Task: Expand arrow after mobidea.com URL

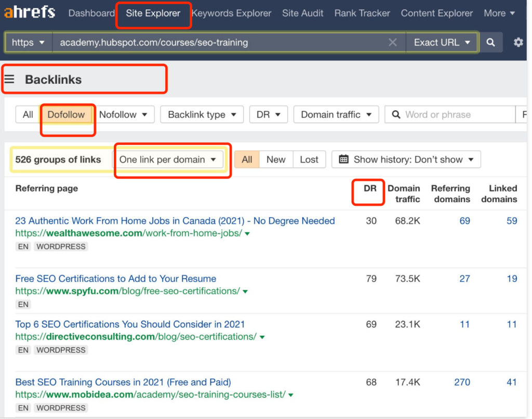Action: pos(291,395)
